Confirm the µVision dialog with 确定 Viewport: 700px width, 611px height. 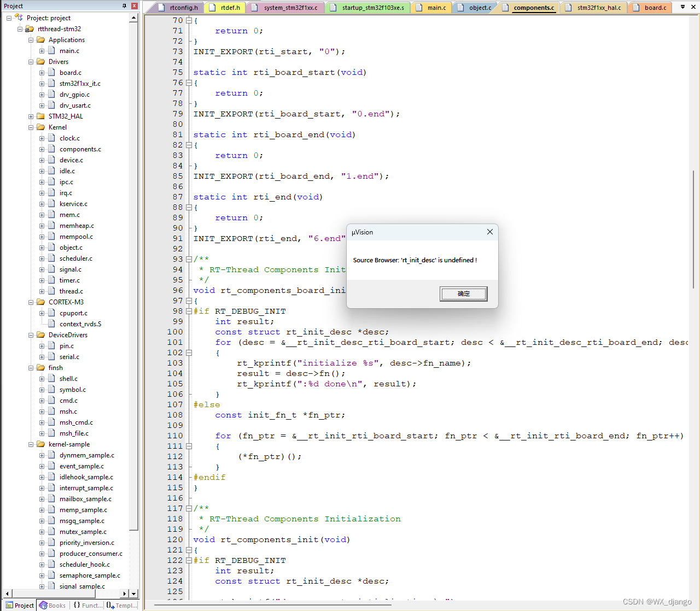click(x=464, y=294)
